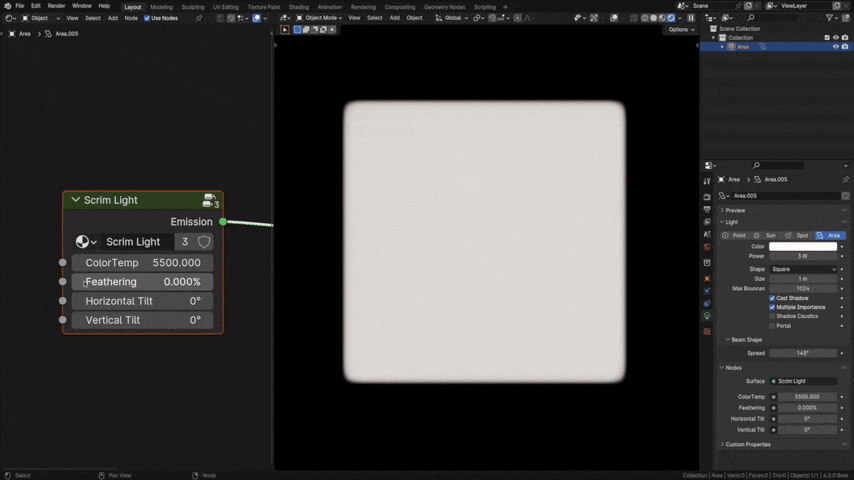Click the node group user count 3
The image size is (854, 480).
(x=185, y=242)
